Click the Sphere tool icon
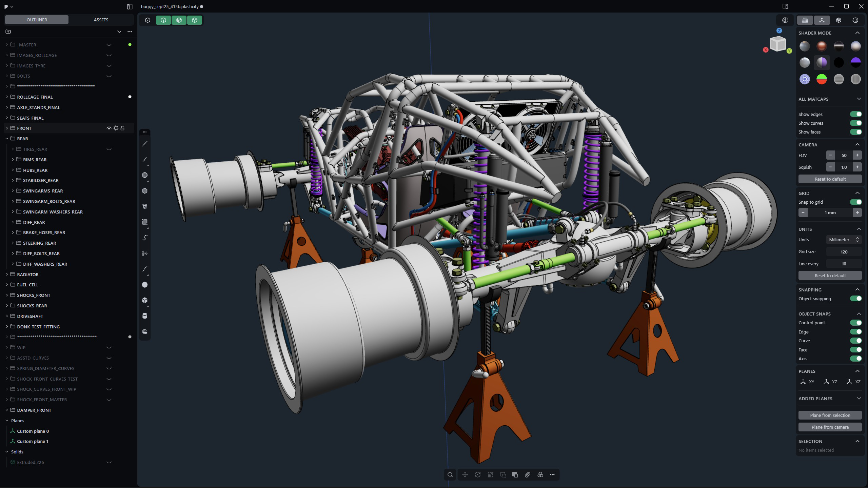 pyautogui.click(x=145, y=285)
